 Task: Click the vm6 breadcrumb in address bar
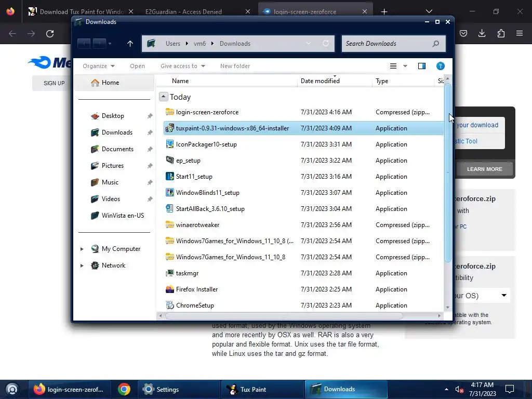pos(199,44)
